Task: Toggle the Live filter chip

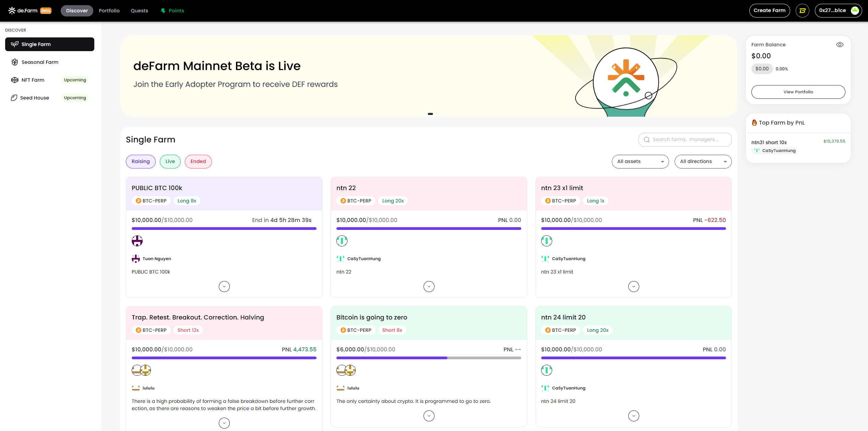Action: 170,162
